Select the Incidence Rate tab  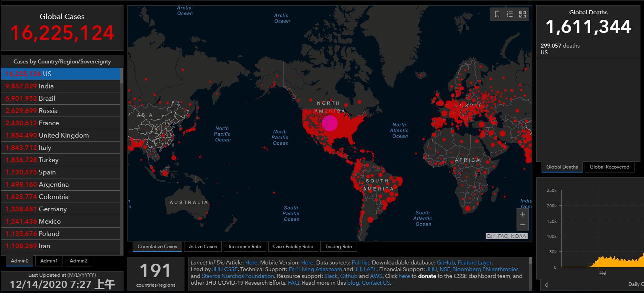point(245,247)
